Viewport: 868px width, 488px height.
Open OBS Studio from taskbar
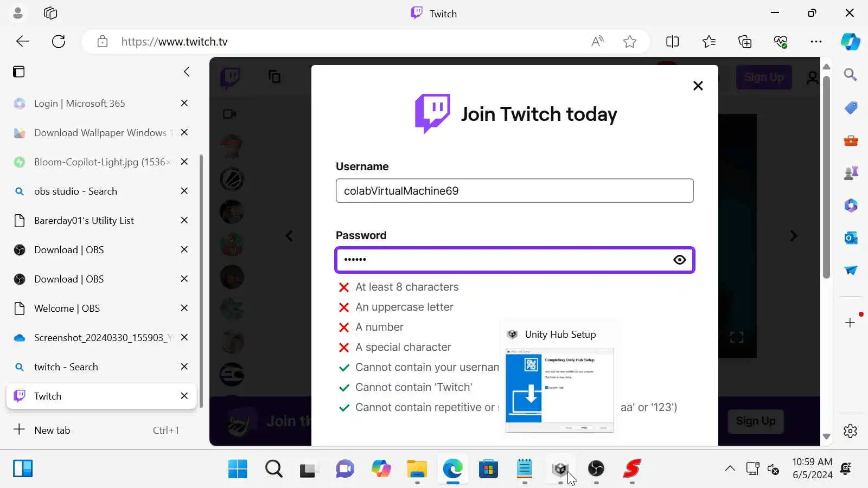click(596, 468)
